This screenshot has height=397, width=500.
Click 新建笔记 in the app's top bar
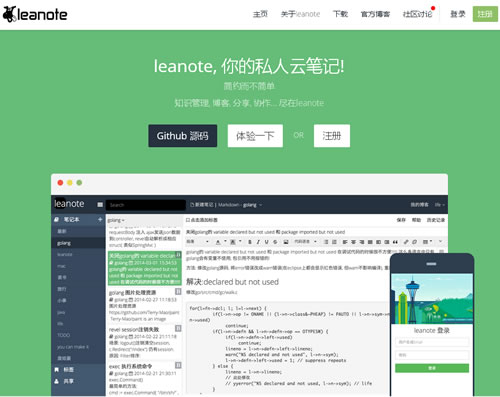tap(203, 205)
